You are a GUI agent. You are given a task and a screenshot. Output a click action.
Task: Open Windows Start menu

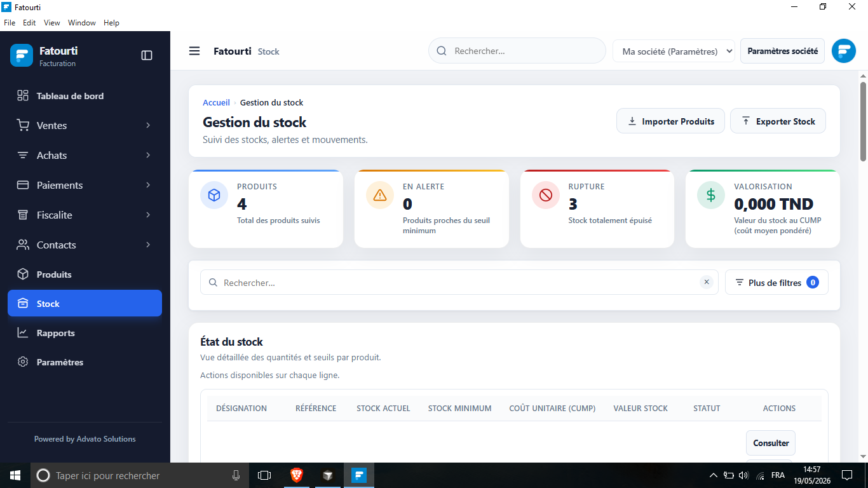click(15, 475)
